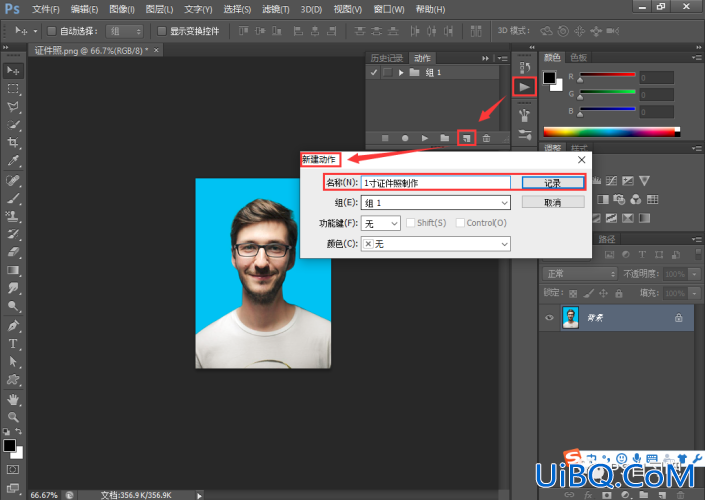The height and width of the screenshot is (500, 705).
Task: Open the 帮助(H) menu
Action: point(430,9)
